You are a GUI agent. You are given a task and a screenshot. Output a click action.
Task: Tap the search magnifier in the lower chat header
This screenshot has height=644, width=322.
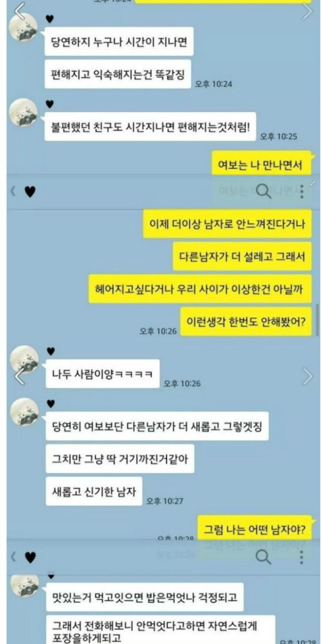(263, 558)
